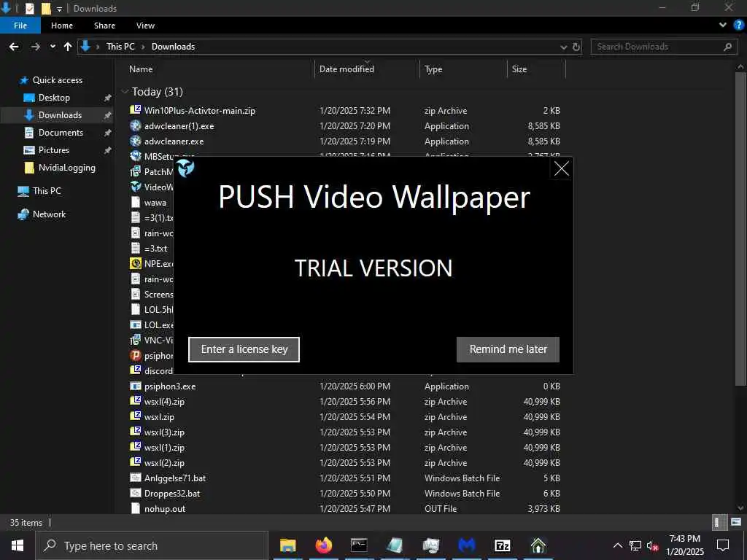Select wsxl(4).zip archive
The height and width of the screenshot is (560, 747).
(164, 402)
